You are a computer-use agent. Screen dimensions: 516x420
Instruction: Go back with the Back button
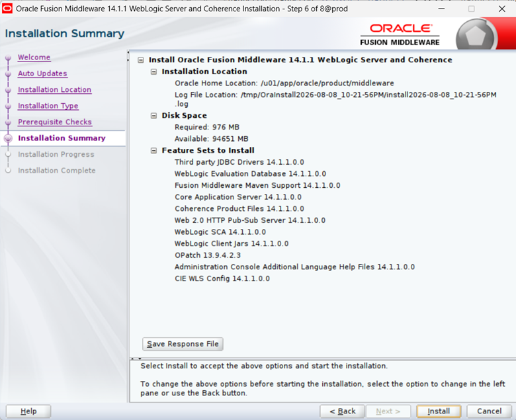pos(342,411)
